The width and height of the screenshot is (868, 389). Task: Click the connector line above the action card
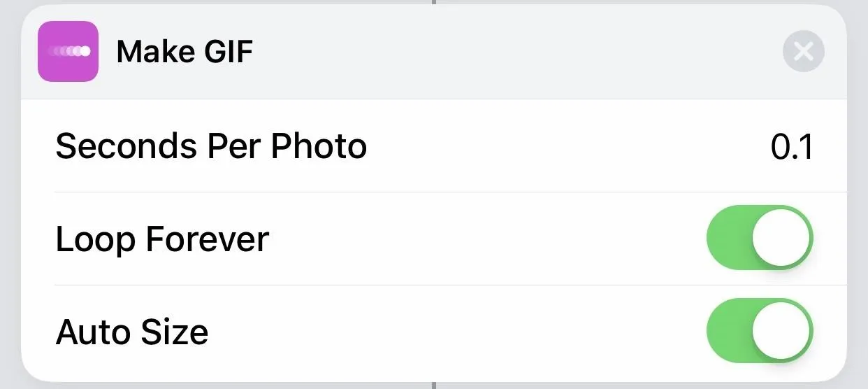pos(433,2)
